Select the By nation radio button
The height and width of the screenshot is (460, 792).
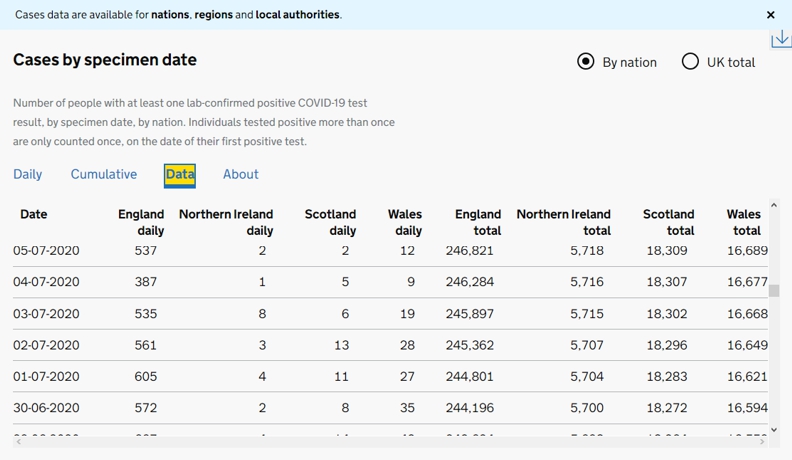coord(586,62)
